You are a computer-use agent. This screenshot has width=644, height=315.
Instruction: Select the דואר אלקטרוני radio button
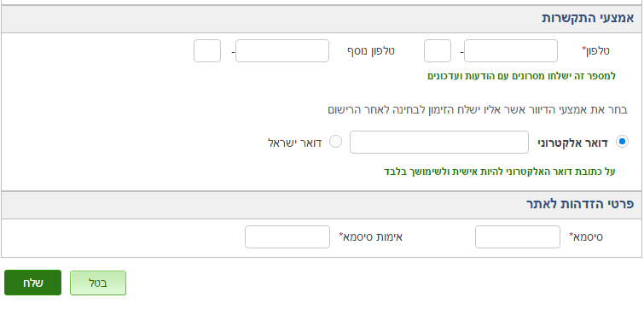pyautogui.click(x=622, y=142)
